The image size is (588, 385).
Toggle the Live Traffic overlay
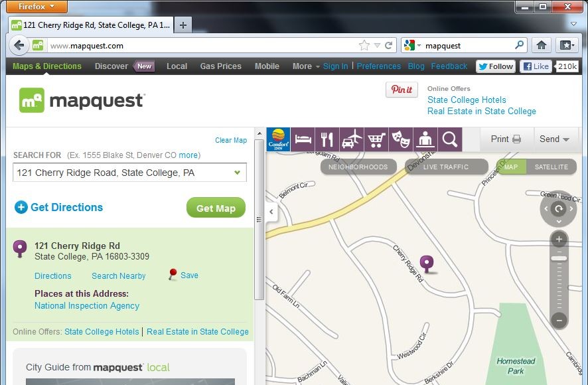coord(446,167)
